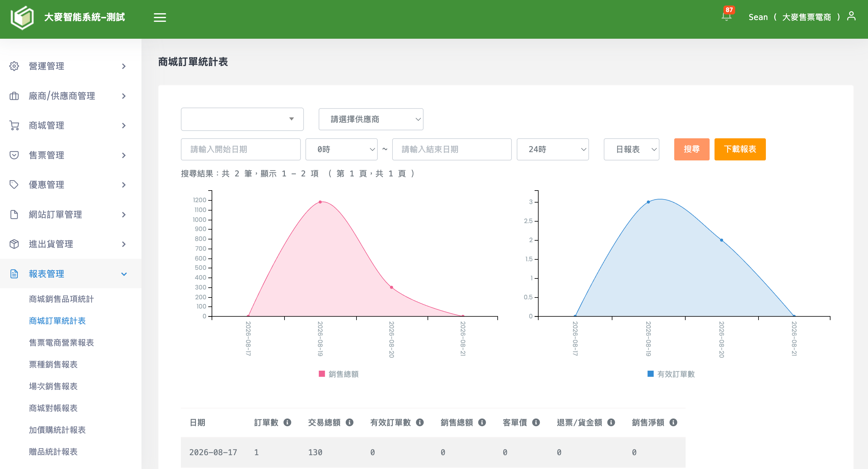Click the tag icon for 優惠管理
868x469 pixels.
14,184
